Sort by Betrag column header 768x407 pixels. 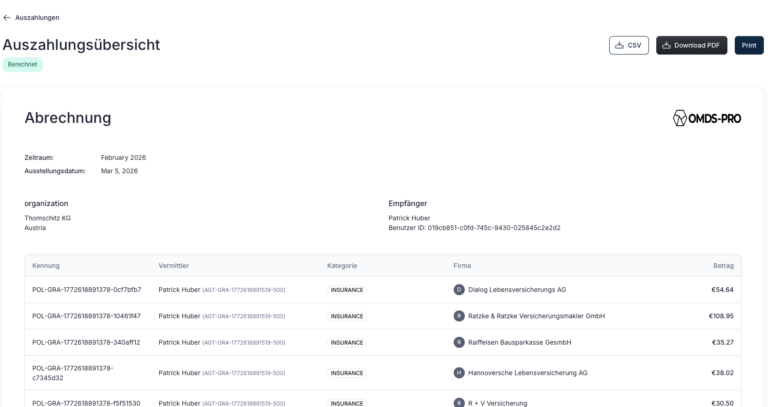pyautogui.click(x=723, y=265)
